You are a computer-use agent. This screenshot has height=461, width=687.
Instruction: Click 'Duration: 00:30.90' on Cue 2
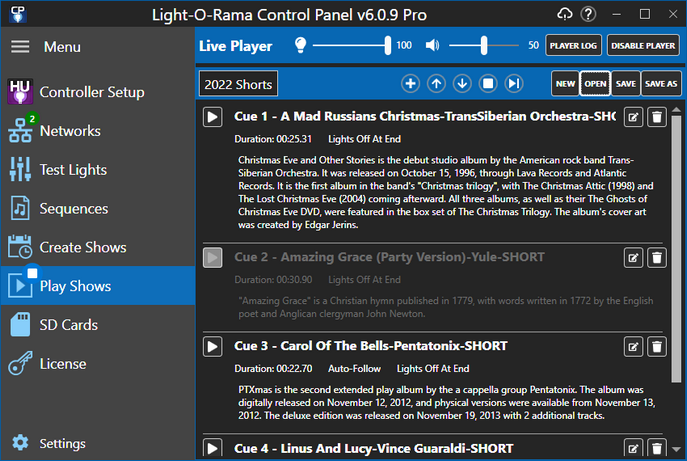[273, 280]
